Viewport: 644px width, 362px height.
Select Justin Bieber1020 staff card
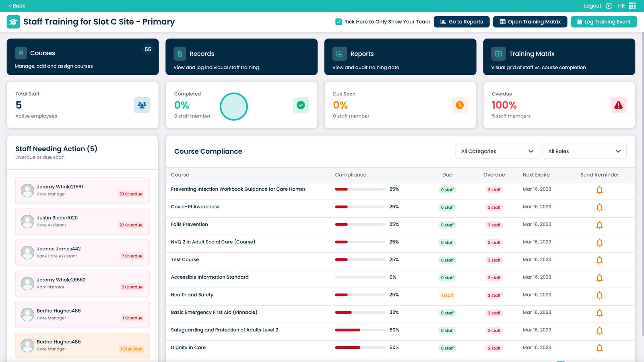tap(83, 221)
